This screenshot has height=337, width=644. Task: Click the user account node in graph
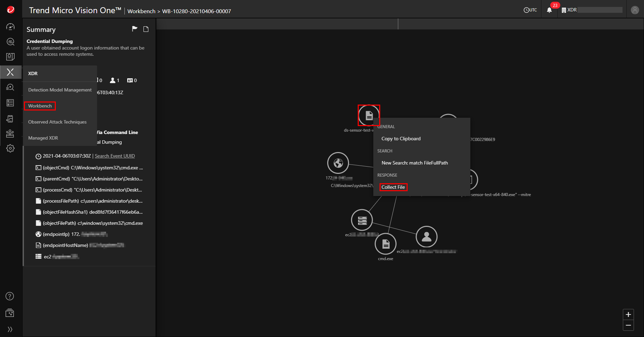coord(426,237)
